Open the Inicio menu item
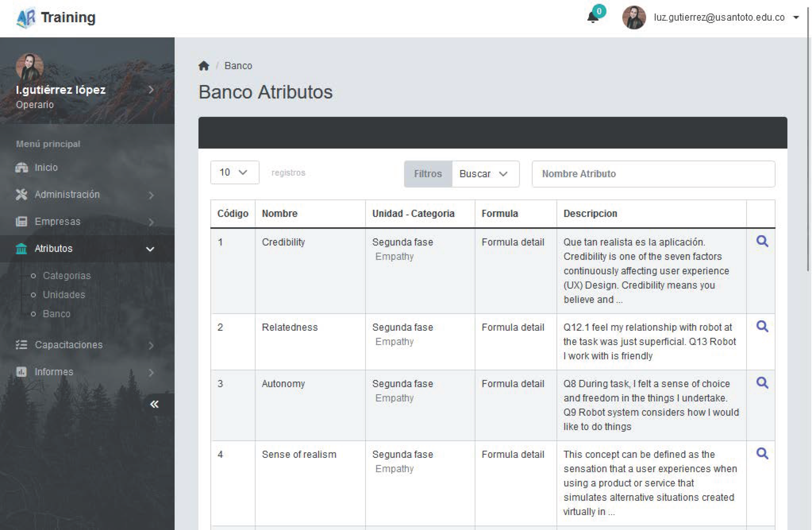 click(x=46, y=167)
